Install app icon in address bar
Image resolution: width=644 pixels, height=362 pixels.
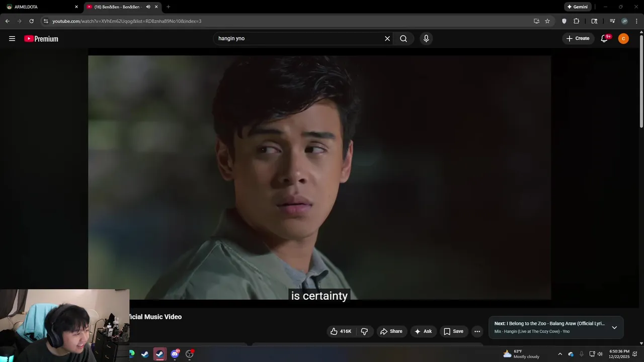coord(536,21)
